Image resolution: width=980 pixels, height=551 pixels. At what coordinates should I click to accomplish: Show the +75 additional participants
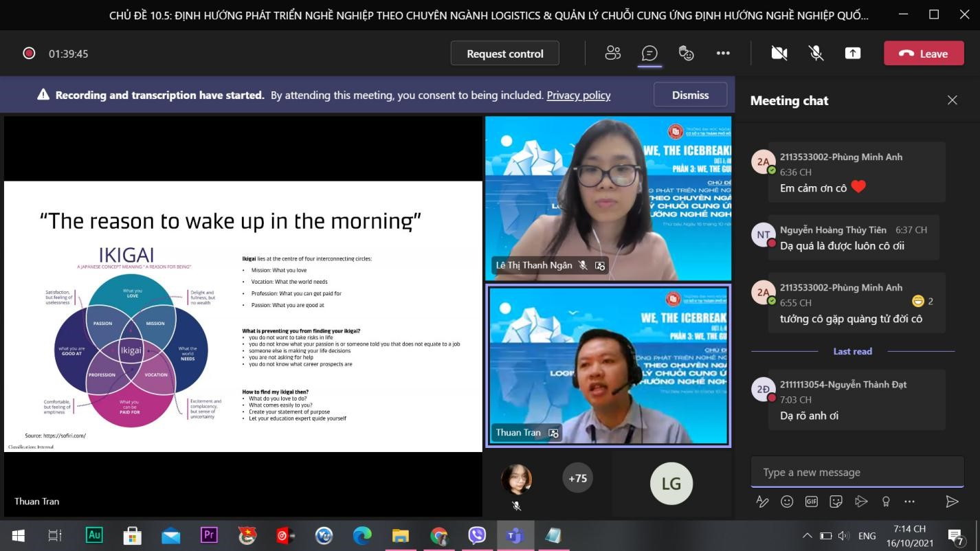[x=577, y=478]
